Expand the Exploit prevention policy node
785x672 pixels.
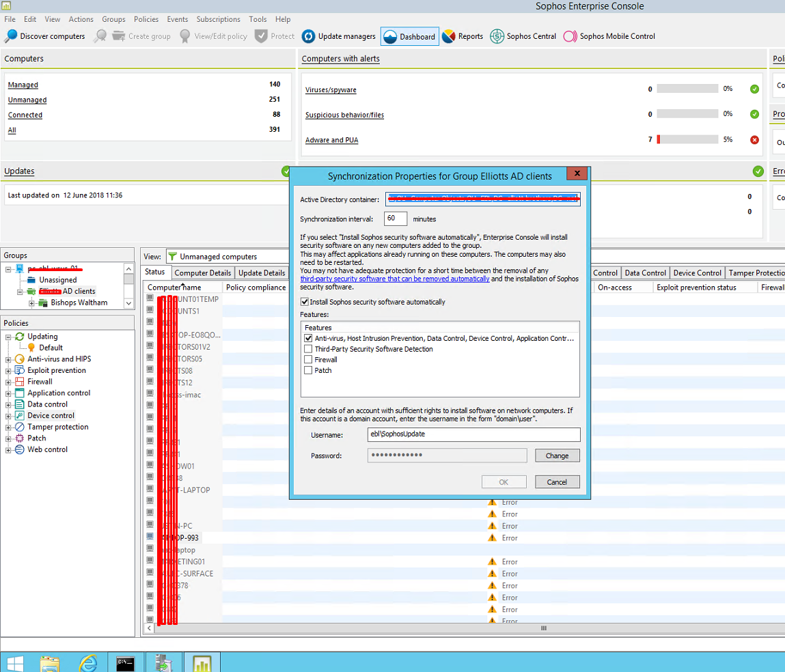click(x=8, y=371)
